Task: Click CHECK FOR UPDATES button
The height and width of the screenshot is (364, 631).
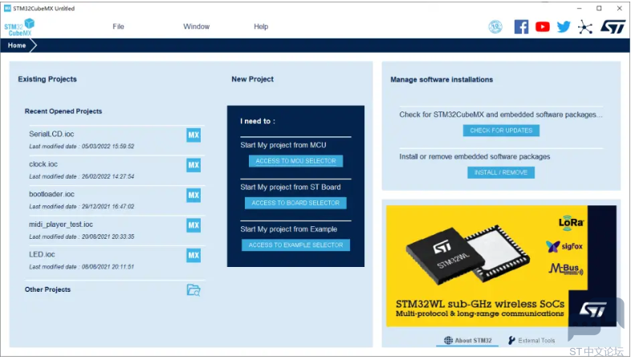Action: pos(501,131)
